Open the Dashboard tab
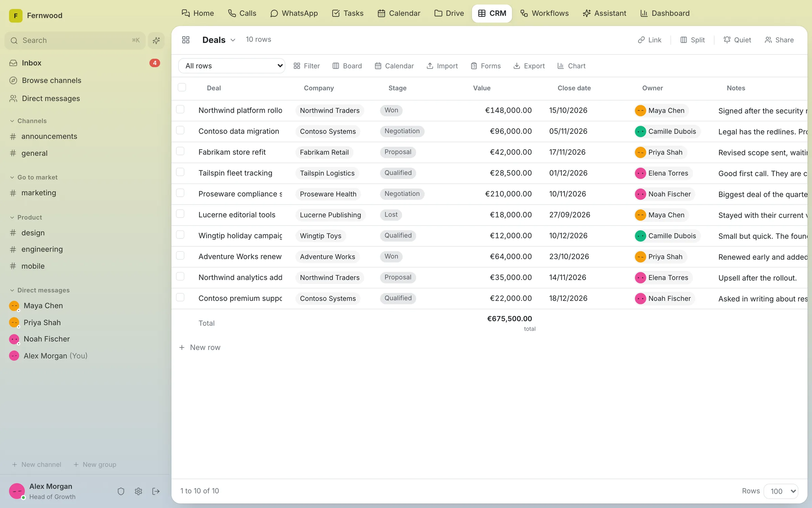 665,14
